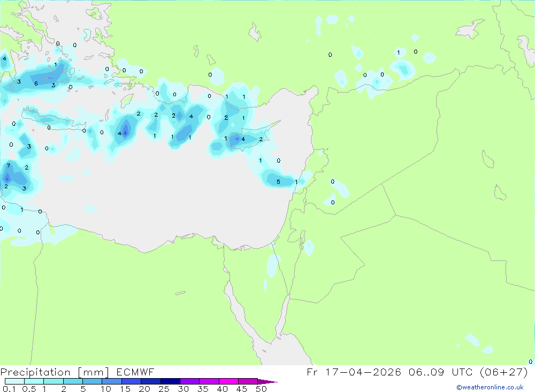Click the legend label '50'

coord(261,389)
